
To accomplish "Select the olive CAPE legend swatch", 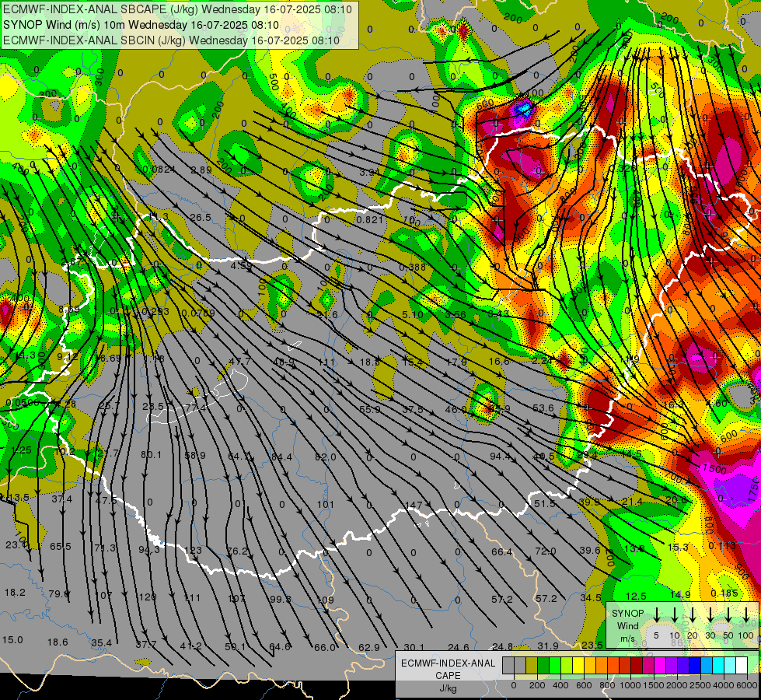I will click(532, 666).
